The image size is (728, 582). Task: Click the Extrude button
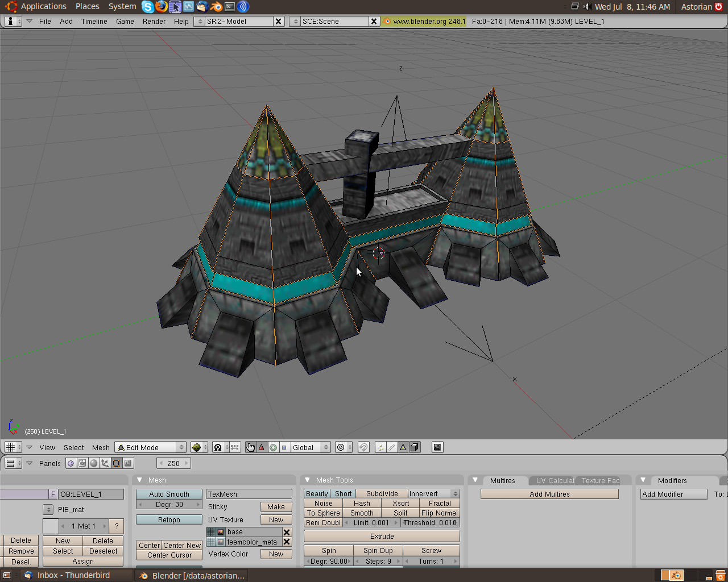tap(382, 537)
